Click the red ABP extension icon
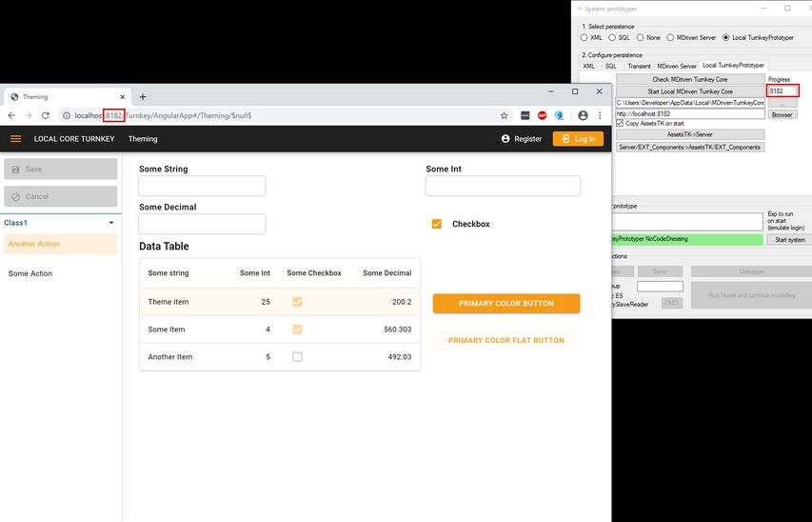Viewport: 812px width, 522px height. click(x=542, y=115)
